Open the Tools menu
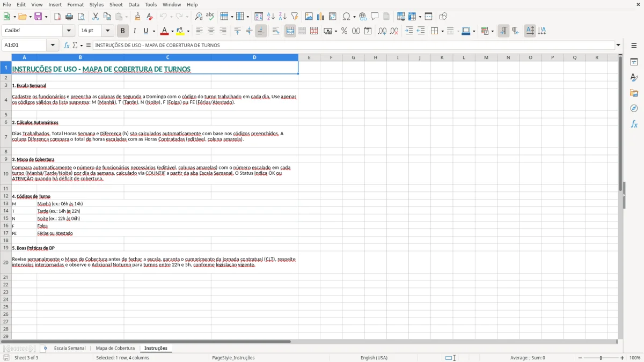 pos(151,4)
